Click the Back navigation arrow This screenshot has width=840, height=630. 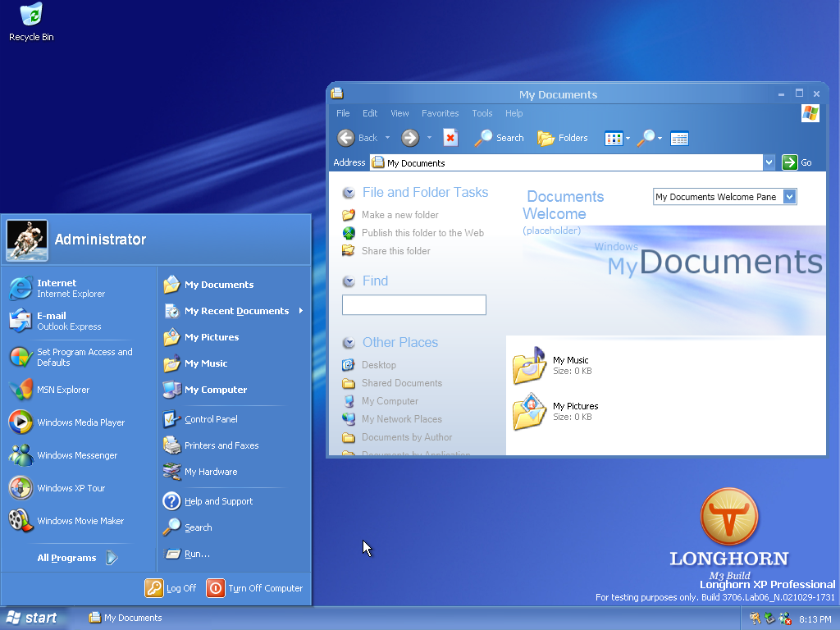(x=347, y=138)
